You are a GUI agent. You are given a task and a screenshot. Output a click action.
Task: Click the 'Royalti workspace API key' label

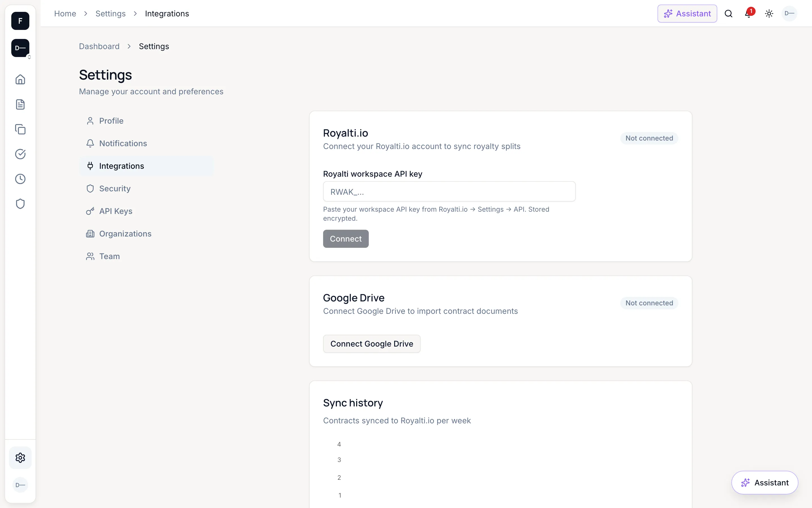tap(372, 174)
